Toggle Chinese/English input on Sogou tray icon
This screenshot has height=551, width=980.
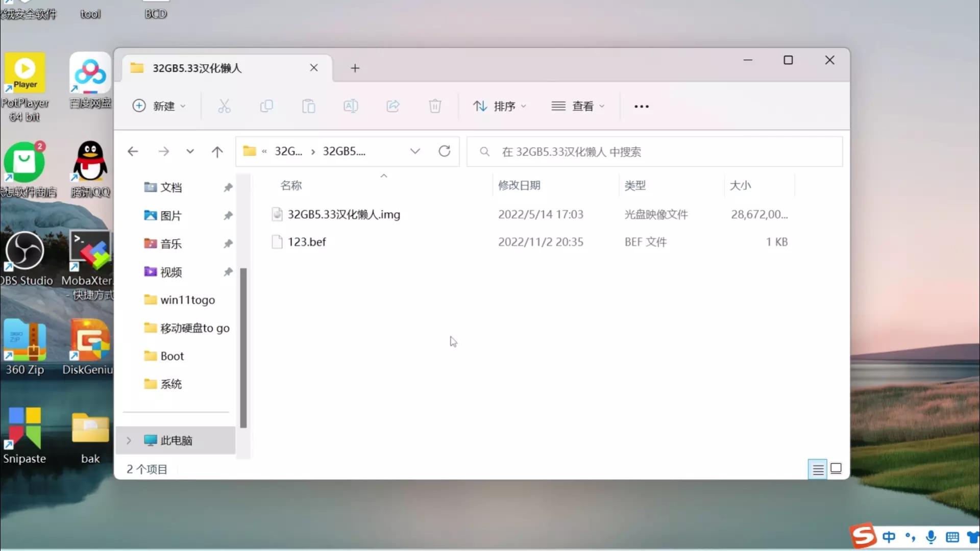(889, 537)
